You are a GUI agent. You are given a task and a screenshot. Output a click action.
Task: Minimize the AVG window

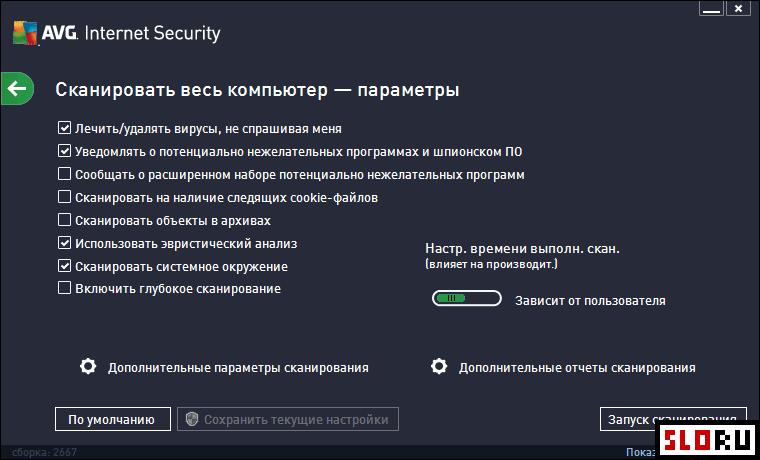[x=712, y=9]
